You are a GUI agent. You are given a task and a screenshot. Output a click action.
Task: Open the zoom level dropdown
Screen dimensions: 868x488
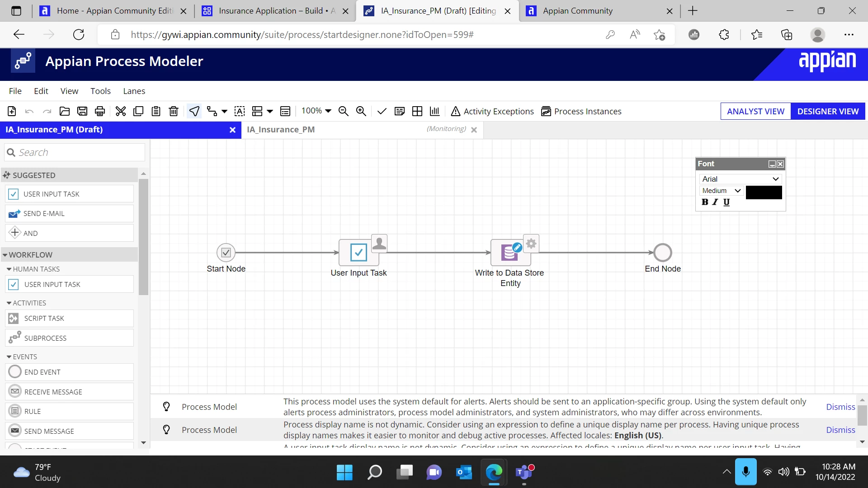316,111
